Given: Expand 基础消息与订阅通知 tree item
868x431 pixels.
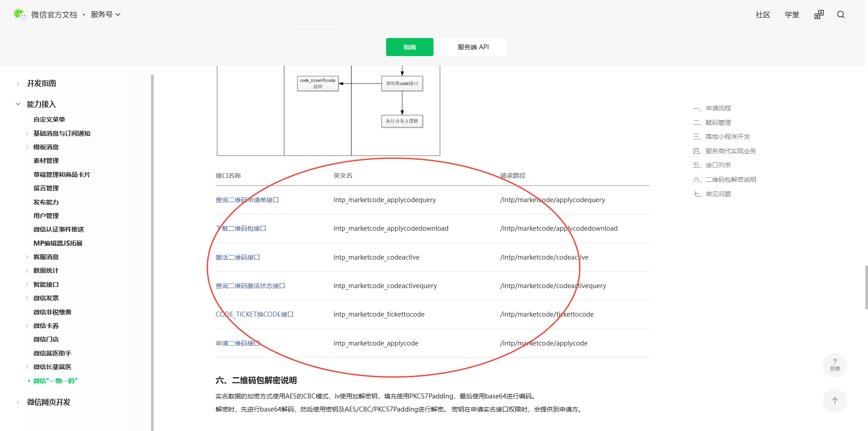Looking at the screenshot, I should (x=27, y=133).
